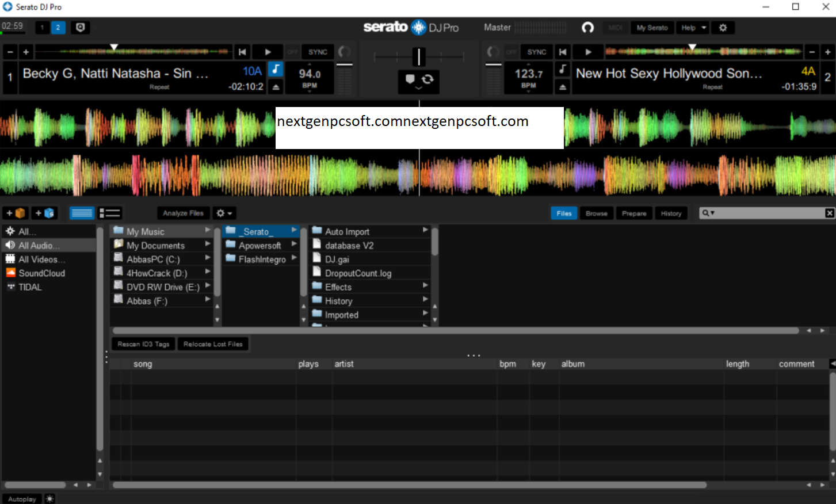Open the History panel tab
This screenshot has width=836, height=504.
click(x=671, y=213)
